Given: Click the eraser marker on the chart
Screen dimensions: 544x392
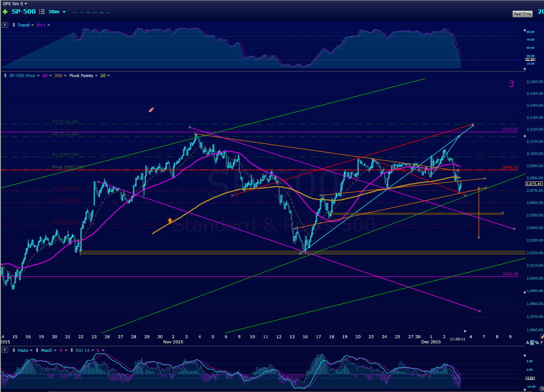Looking at the screenshot, I should [151, 110].
